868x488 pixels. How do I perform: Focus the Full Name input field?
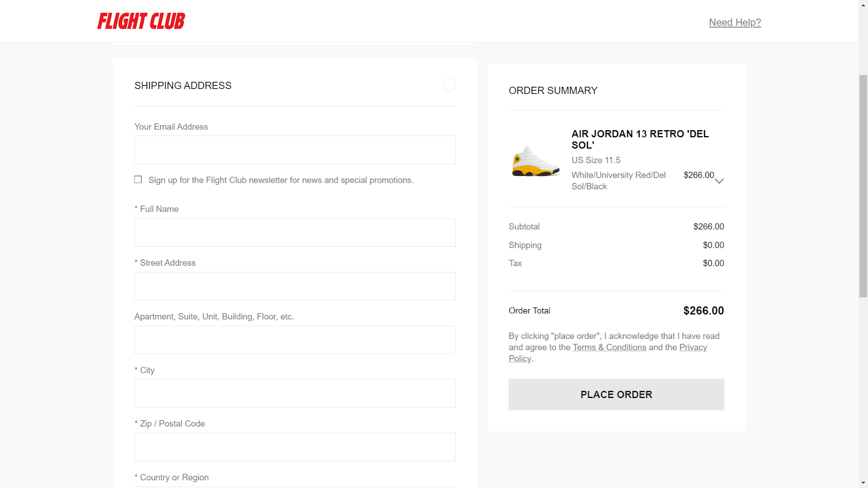(x=295, y=233)
